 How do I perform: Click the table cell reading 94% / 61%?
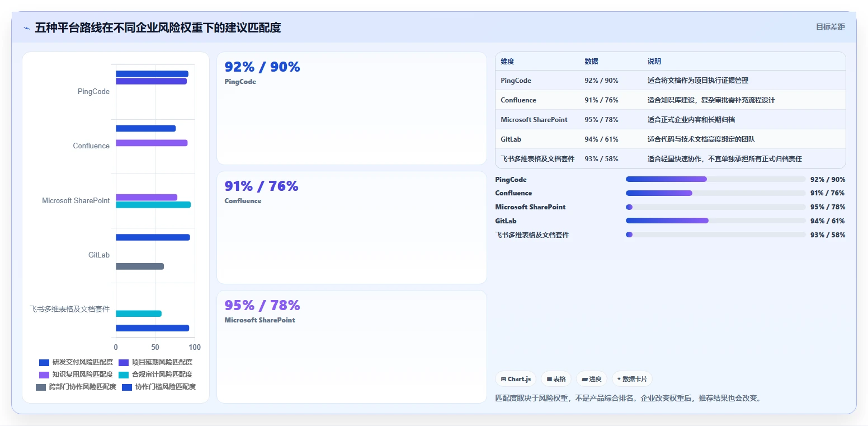point(601,139)
